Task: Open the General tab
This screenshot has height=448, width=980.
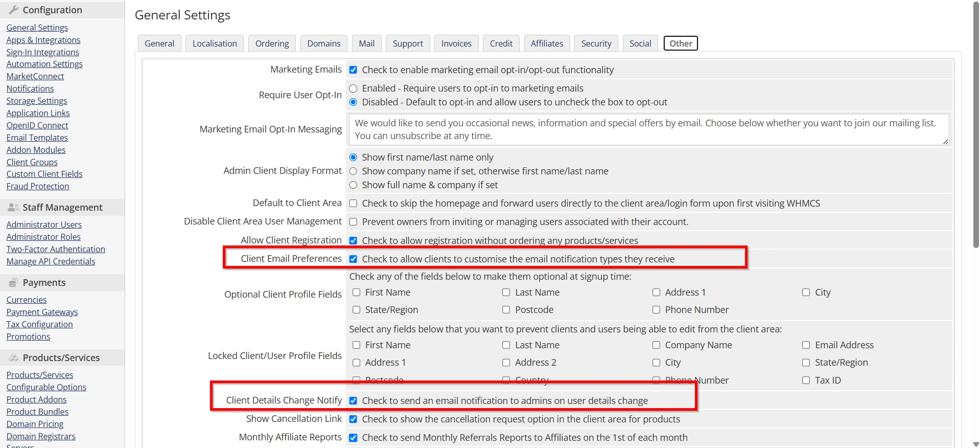Action: 159,43
